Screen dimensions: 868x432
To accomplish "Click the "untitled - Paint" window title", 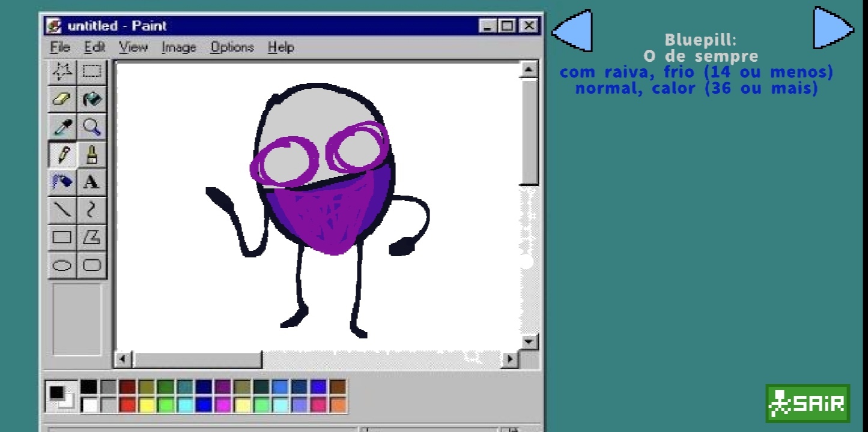I will coord(117,26).
